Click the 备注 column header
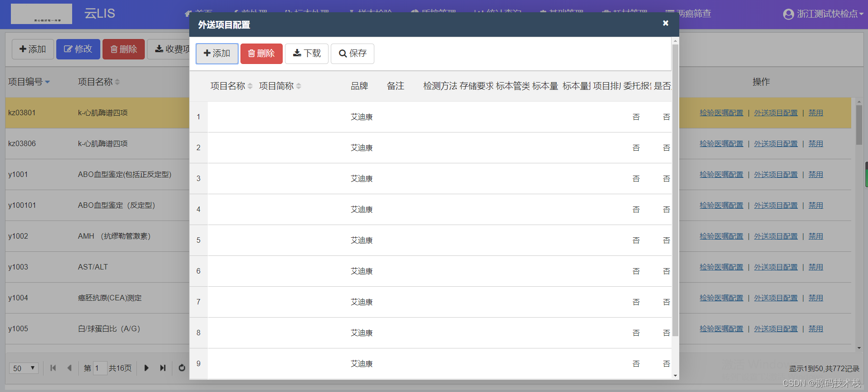Viewport: 868px width, 392px height. pos(395,86)
